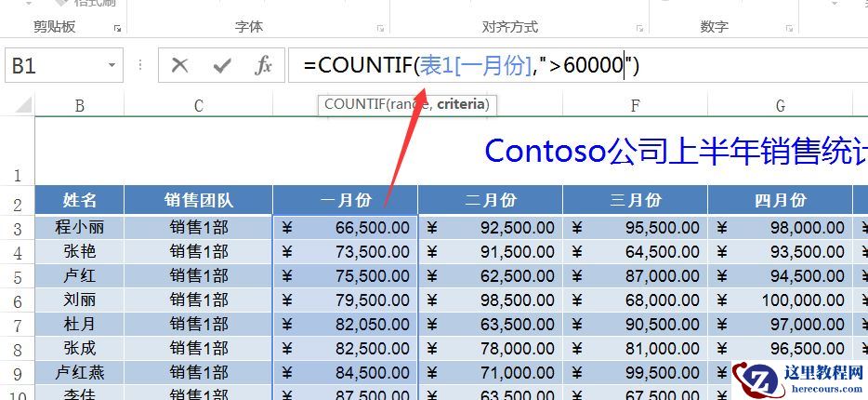Select January value 66,500.00
The image size is (868, 400).
(346, 227)
